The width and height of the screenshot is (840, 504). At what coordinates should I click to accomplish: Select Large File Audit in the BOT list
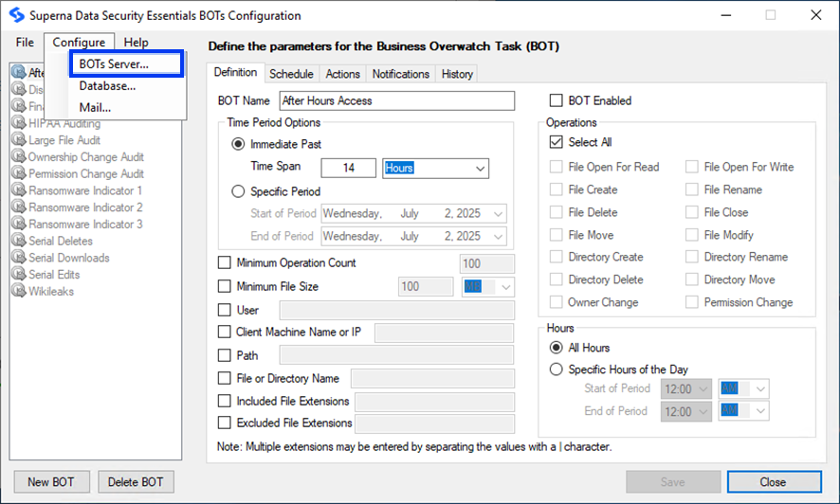[x=64, y=139]
